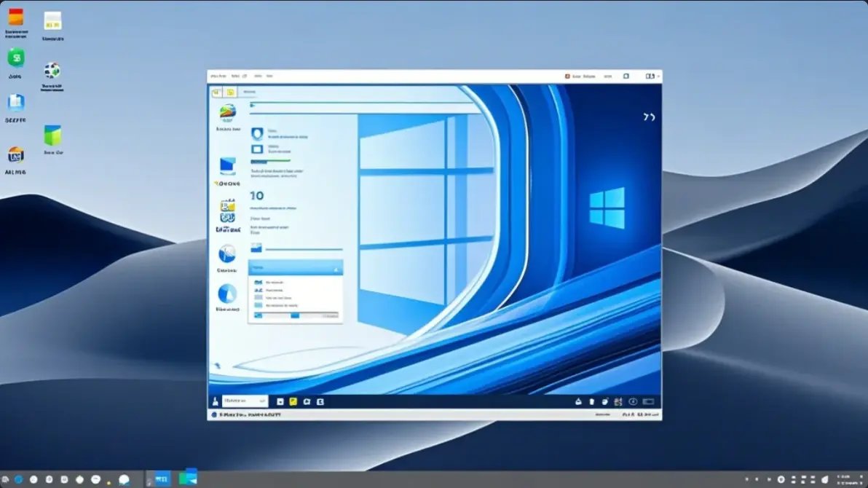Open the green hexagon S desktop icon

click(16, 58)
